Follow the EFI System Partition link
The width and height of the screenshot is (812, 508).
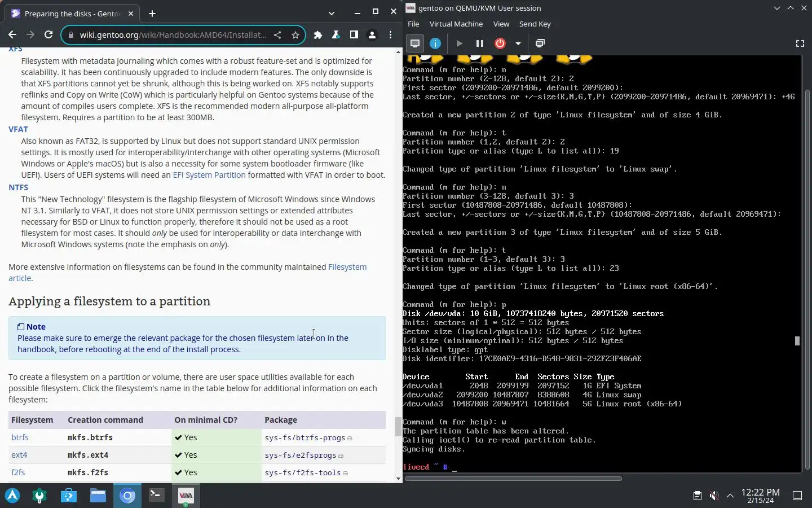pos(209,175)
